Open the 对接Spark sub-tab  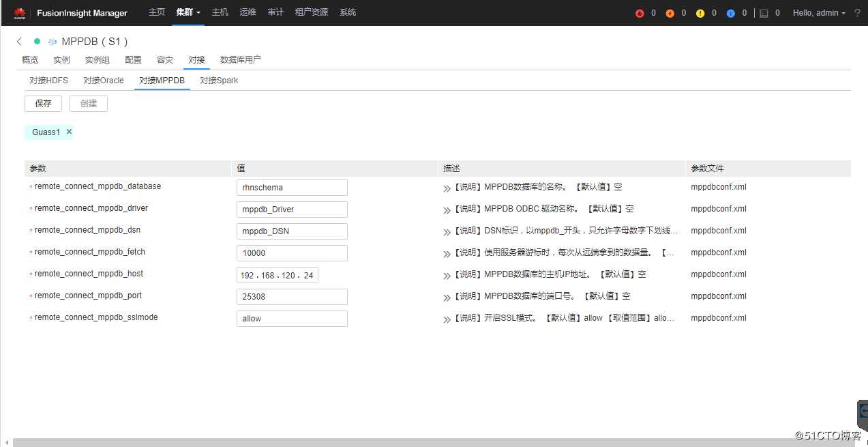coord(219,81)
